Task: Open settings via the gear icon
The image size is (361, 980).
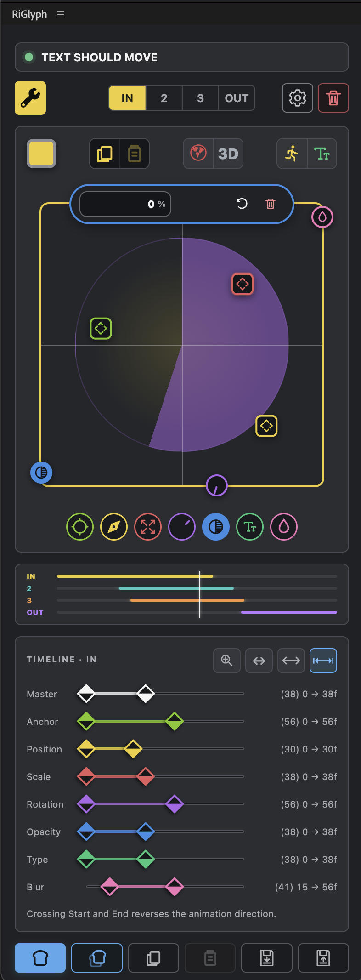Action: tap(298, 98)
